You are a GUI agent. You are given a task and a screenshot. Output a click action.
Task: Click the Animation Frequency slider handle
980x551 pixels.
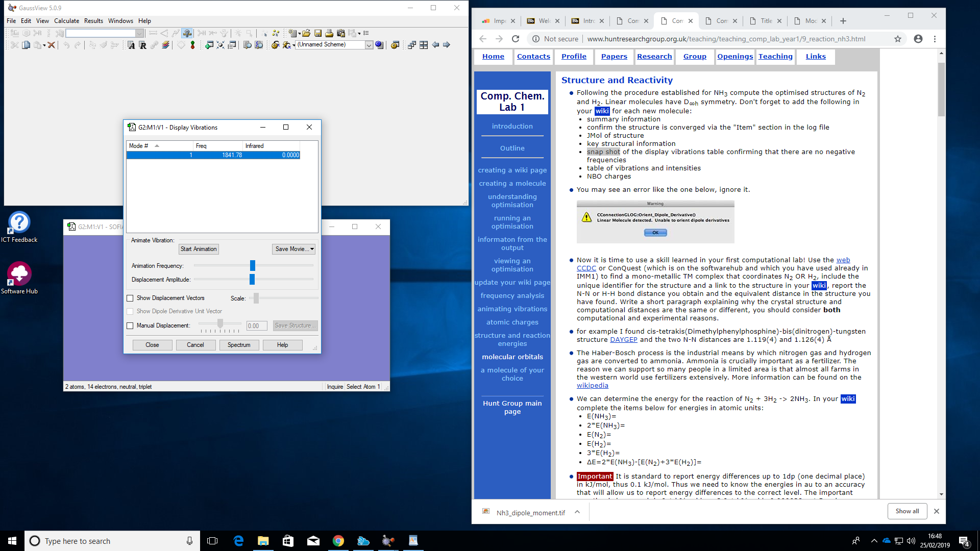point(252,265)
